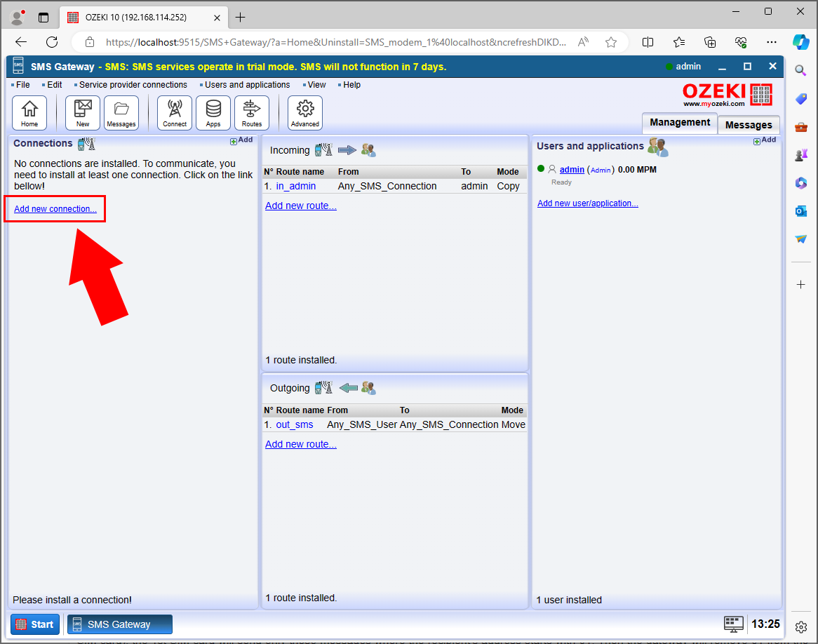The height and width of the screenshot is (644, 818).
Task: Open the Apps database toolbar icon
Action: [x=213, y=113]
